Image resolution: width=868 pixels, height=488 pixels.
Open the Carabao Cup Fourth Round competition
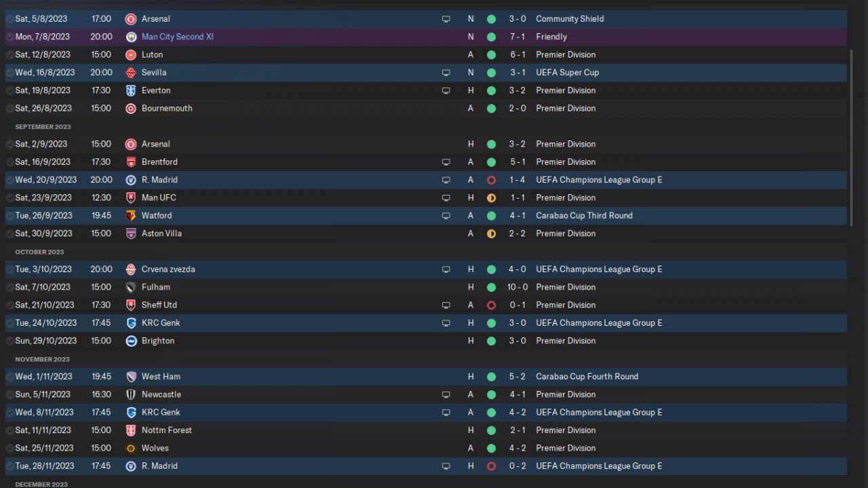click(x=587, y=377)
